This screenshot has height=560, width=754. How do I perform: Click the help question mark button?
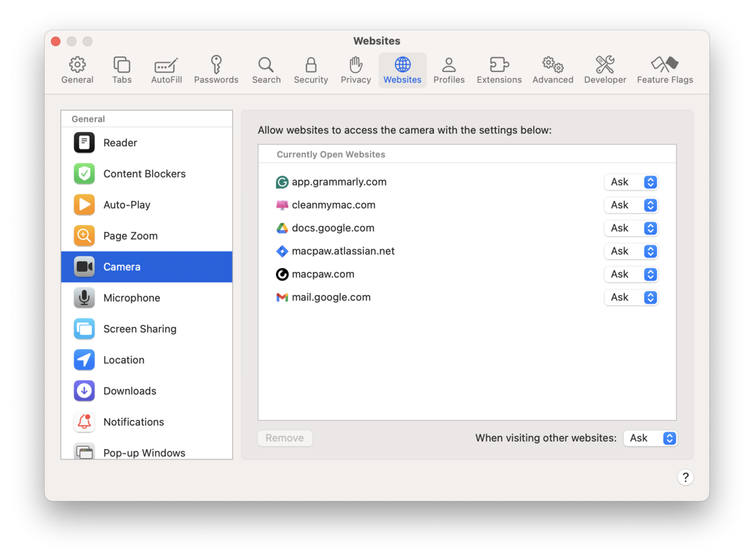(685, 477)
